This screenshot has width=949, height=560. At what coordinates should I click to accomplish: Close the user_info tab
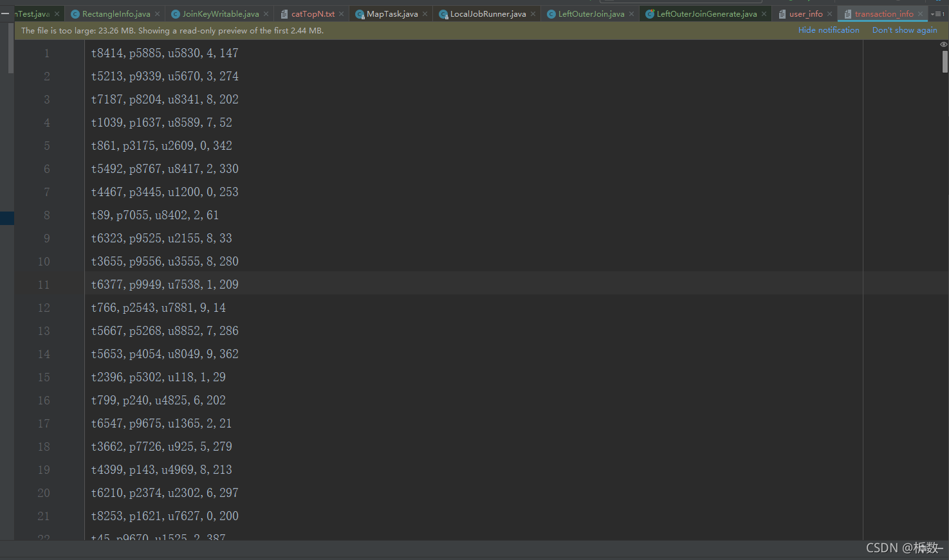(829, 14)
